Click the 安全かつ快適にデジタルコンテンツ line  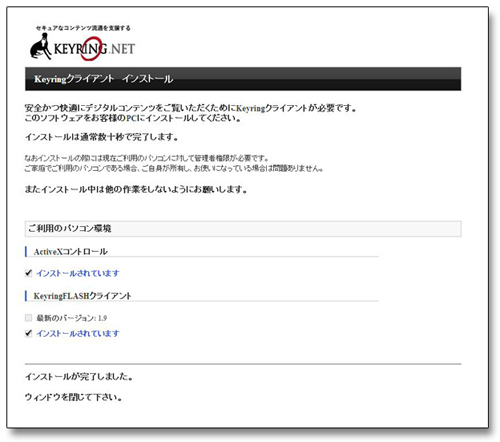pyautogui.click(x=191, y=108)
